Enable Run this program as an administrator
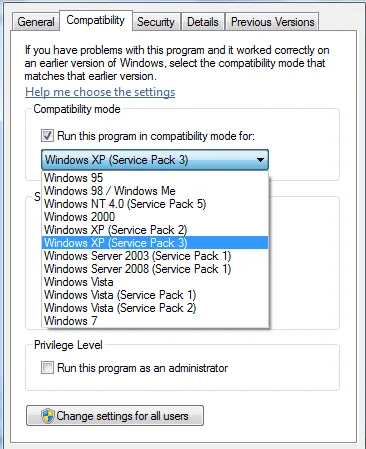This screenshot has width=366, height=449. (47, 368)
